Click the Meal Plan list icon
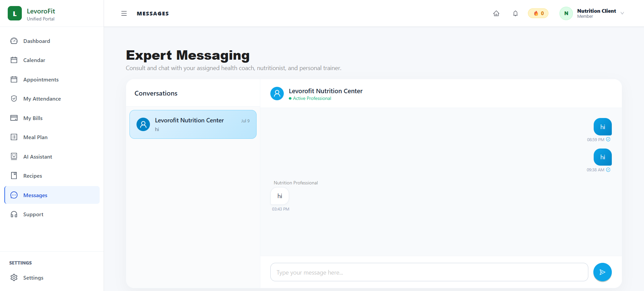Screen dimensions: 644x291 point(14,137)
